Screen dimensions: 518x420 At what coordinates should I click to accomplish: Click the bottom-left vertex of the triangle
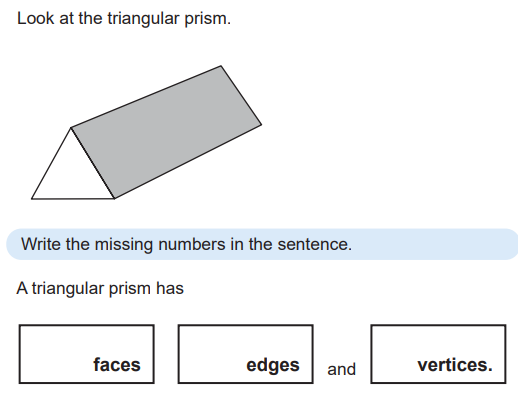[32, 199]
